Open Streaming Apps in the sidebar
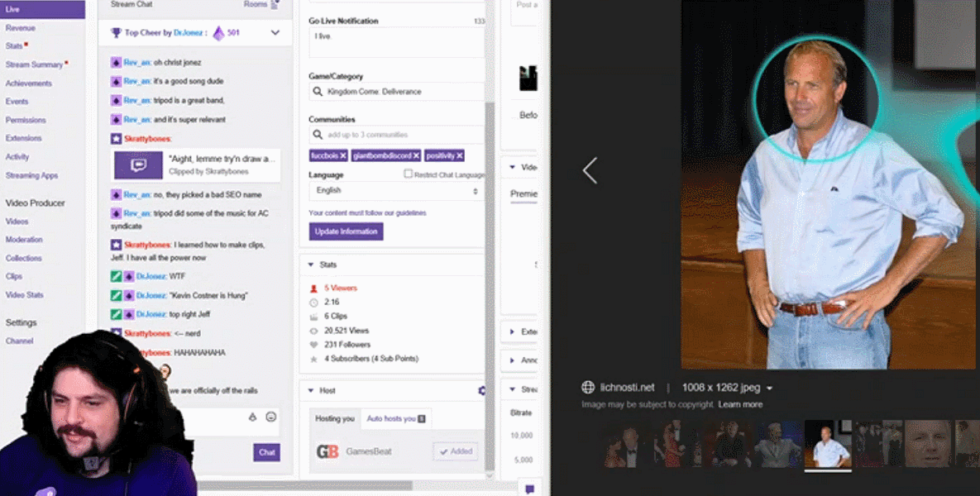The image size is (980, 496). click(x=32, y=175)
